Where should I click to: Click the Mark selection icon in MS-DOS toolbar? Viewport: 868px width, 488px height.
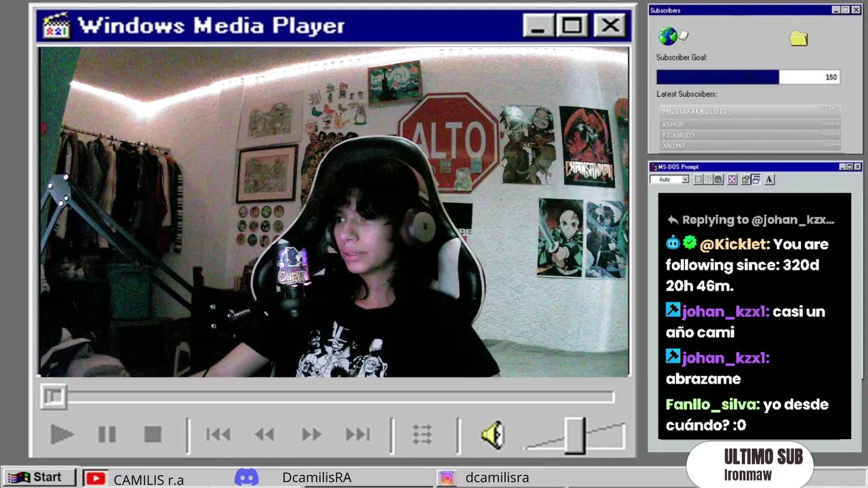point(698,180)
